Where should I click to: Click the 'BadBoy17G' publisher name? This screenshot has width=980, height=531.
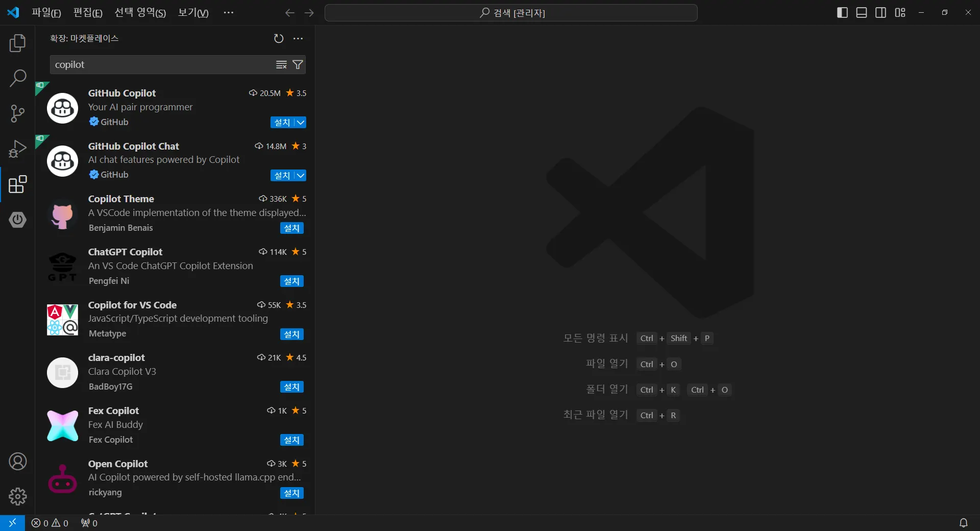click(x=110, y=387)
